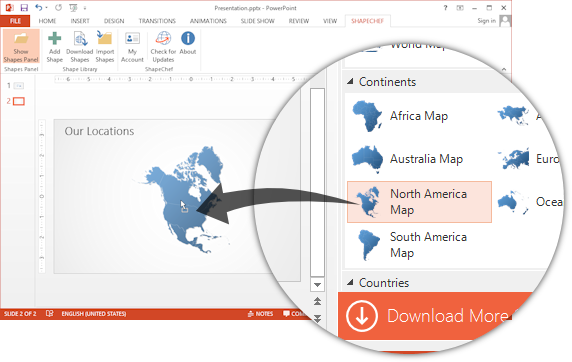The image size is (572, 362).
Task: Select the Australia Map shape
Action: pyautogui.click(x=419, y=159)
